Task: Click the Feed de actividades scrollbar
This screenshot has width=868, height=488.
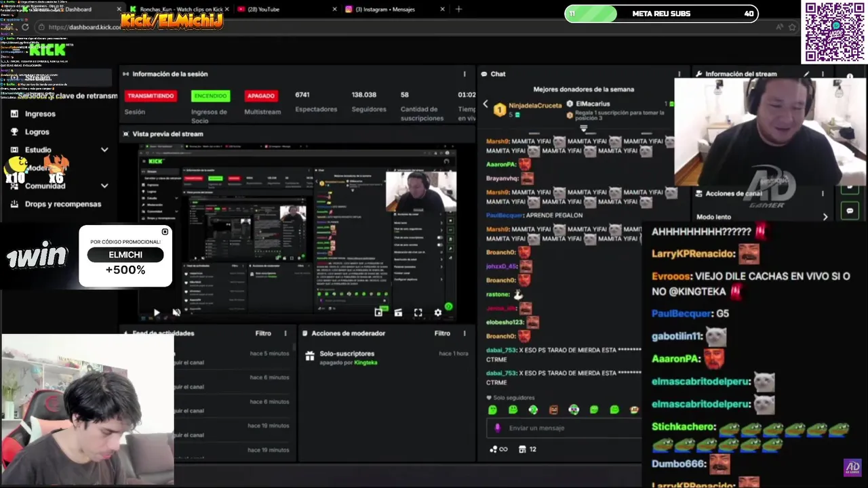Action: pyautogui.click(x=294, y=347)
